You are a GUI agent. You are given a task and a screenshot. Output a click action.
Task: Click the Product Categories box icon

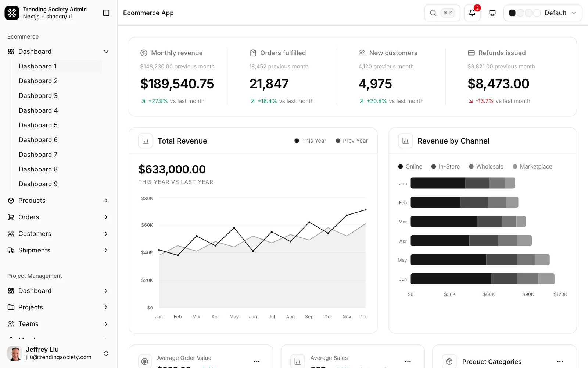(449, 361)
